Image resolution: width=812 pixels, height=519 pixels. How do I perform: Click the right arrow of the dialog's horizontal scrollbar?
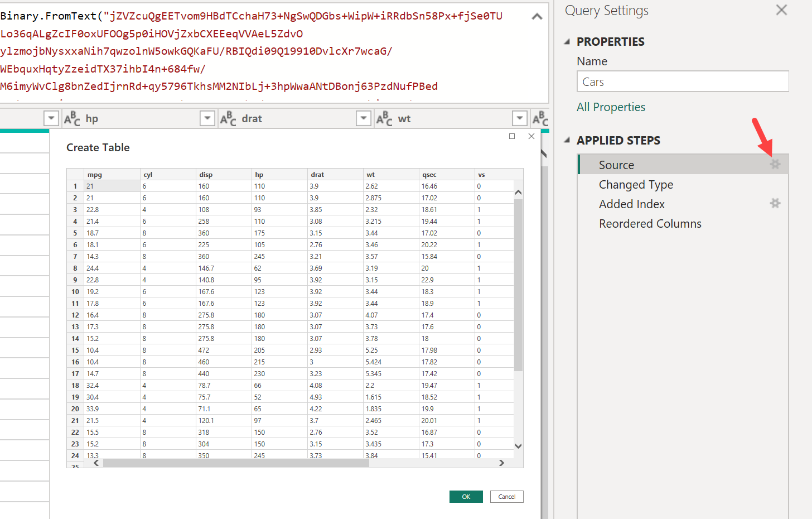[501, 463]
